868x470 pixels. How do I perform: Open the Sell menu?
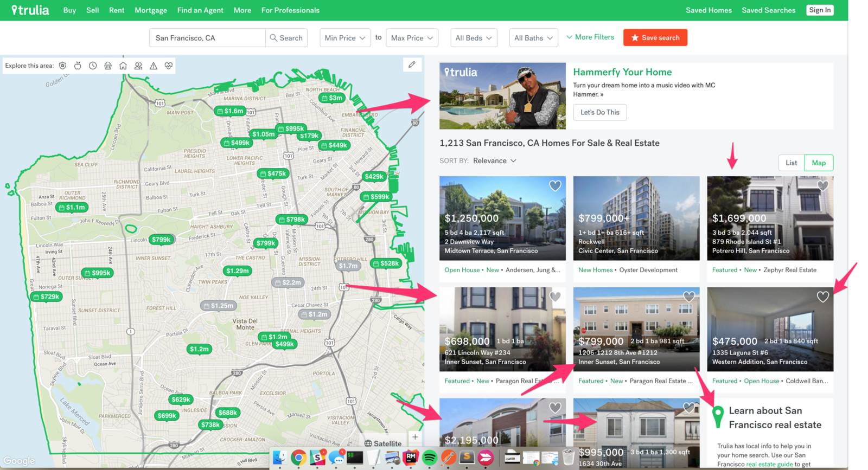(92, 10)
